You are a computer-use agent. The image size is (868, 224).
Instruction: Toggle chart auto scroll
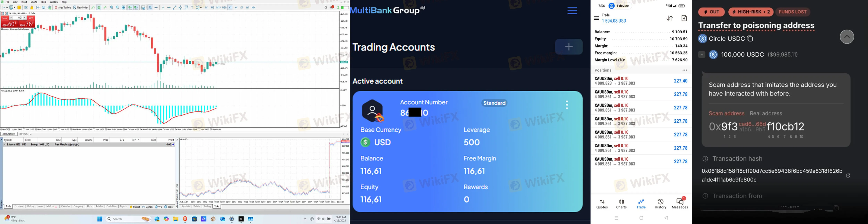(130, 7)
